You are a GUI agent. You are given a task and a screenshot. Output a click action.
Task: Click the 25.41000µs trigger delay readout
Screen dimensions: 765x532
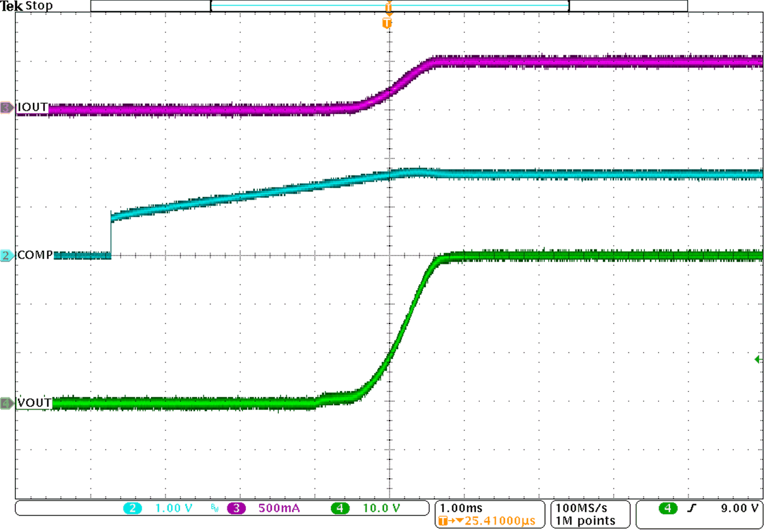click(499, 521)
